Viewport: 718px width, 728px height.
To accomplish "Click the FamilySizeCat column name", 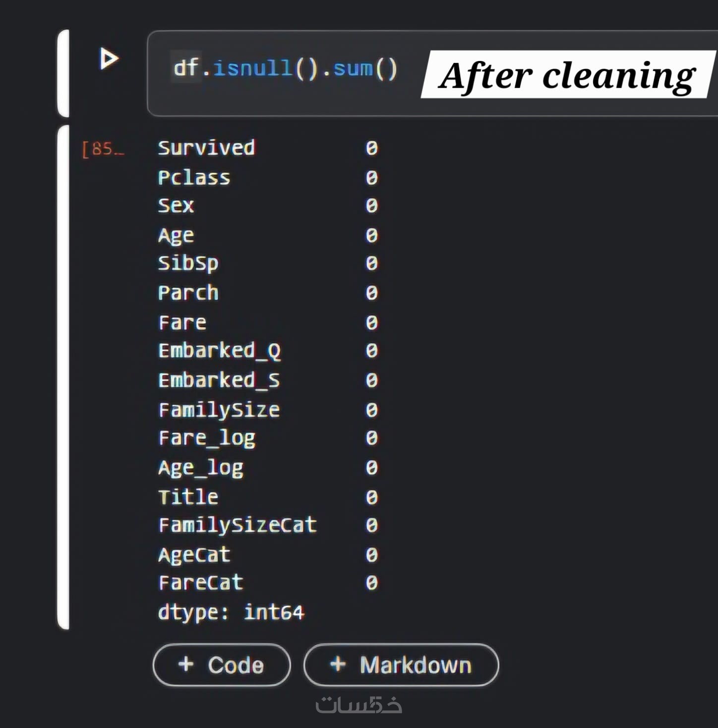I will [237, 525].
